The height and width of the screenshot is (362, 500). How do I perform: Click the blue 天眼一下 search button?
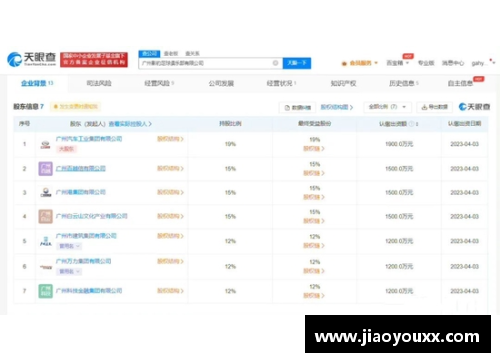coord(297,63)
